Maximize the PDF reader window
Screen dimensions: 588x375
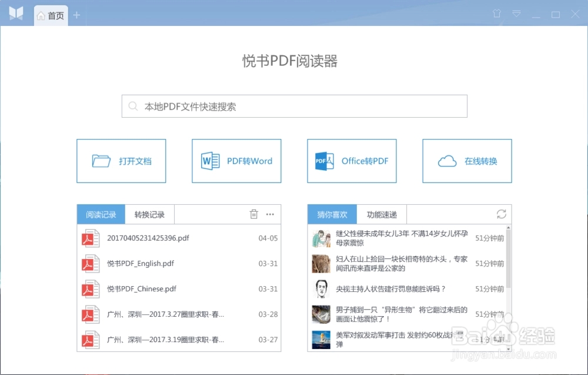556,15
